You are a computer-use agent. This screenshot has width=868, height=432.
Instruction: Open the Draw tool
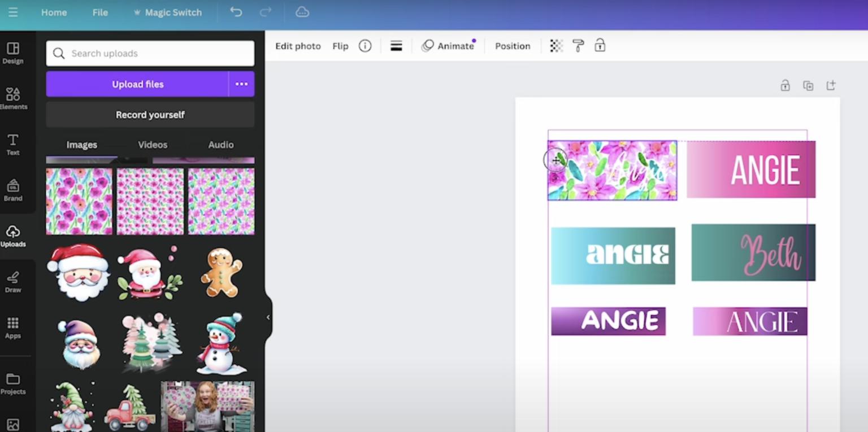[13, 281]
